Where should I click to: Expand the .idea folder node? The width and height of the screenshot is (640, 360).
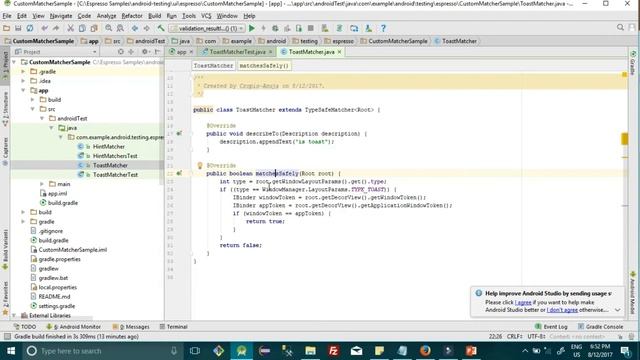pyautogui.click(x=23, y=81)
